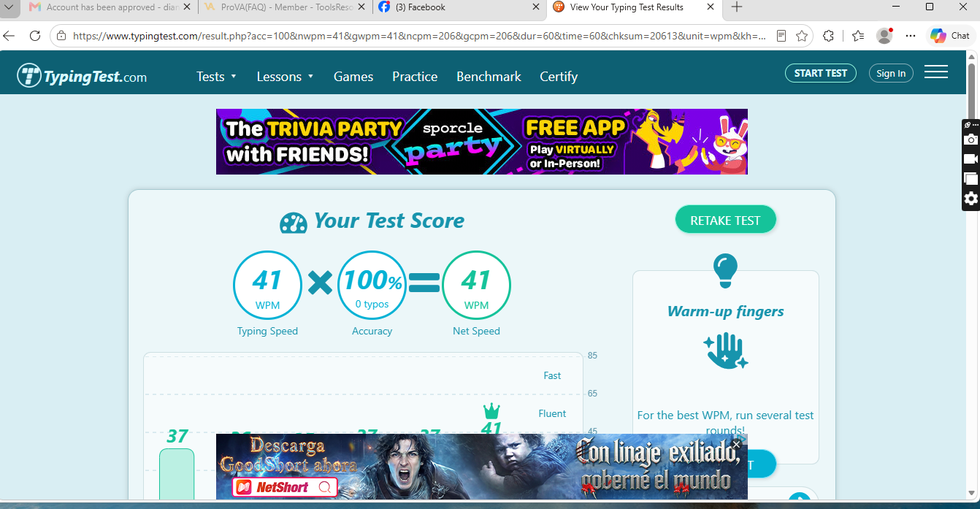Open the gear settings icon in sidebar
This screenshot has height=509, width=980.
[971, 199]
